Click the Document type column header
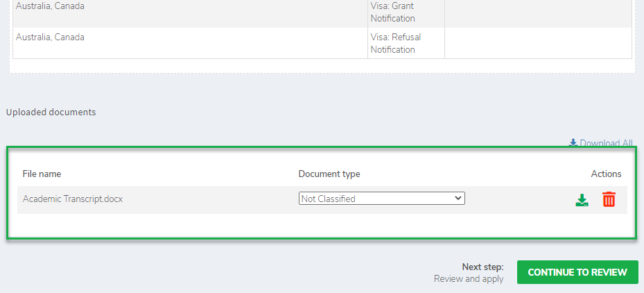This screenshot has height=293, width=644. (x=329, y=174)
